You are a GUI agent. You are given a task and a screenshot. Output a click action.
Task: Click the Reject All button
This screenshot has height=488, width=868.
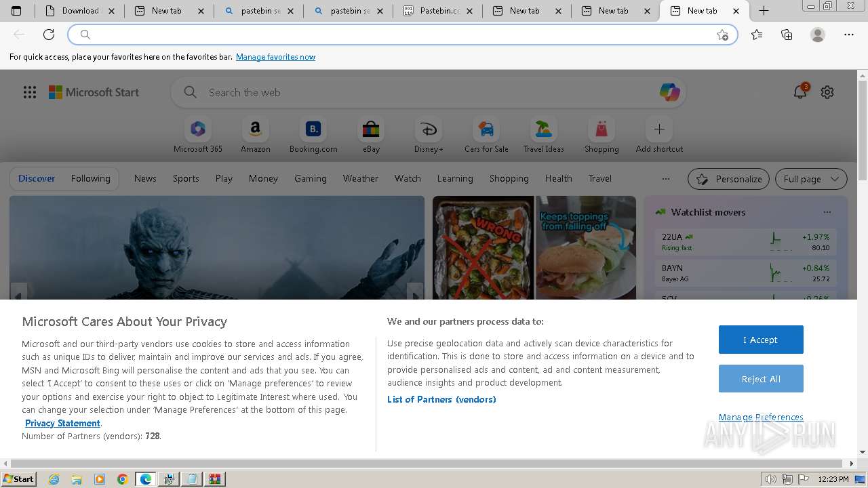pos(761,379)
